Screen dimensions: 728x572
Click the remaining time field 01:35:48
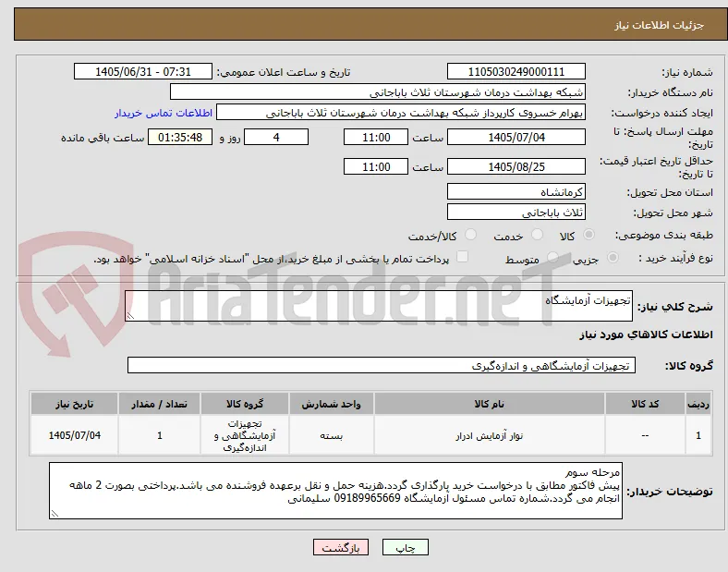click(180, 137)
